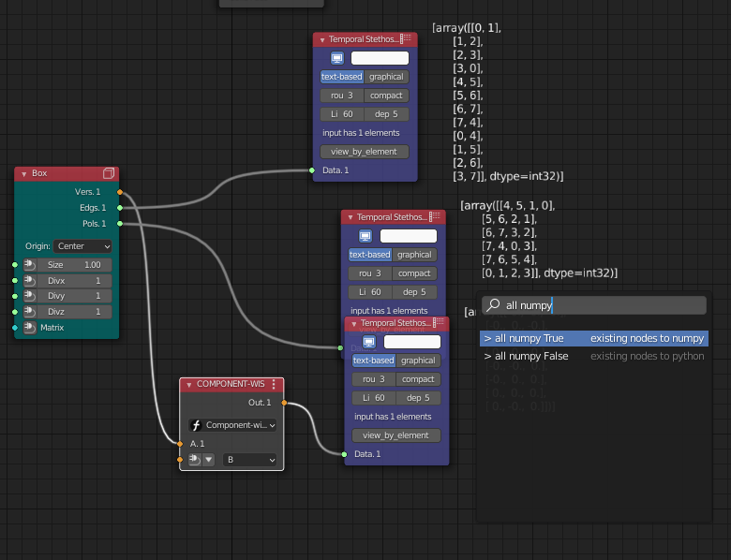
Task: Click Li 60 field on Edgs Stethoscope
Action: tap(342, 114)
